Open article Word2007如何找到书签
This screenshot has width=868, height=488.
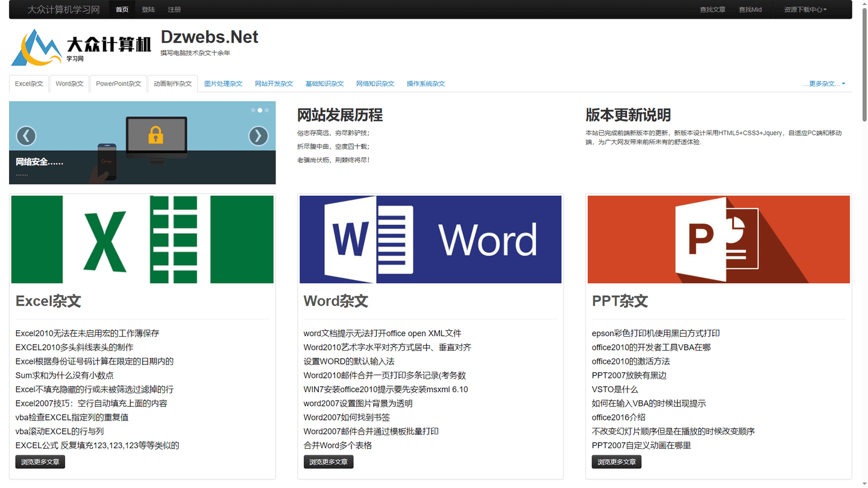(347, 418)
